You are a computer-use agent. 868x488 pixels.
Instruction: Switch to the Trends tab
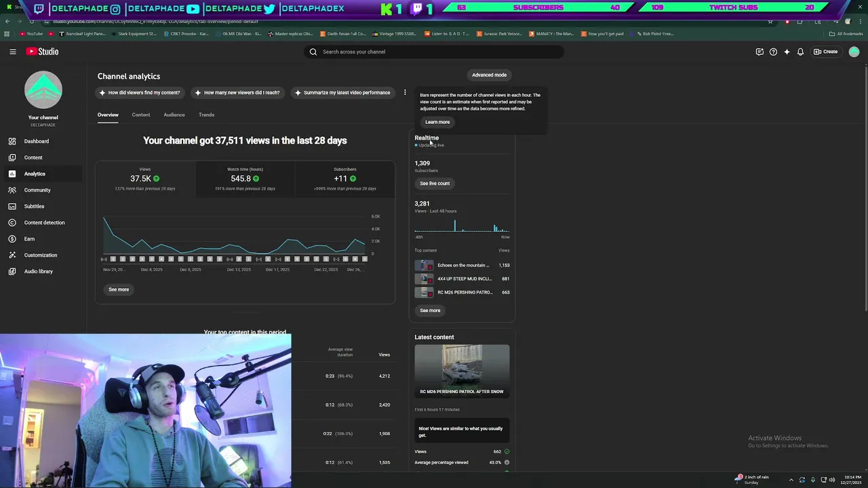point(206,115)
